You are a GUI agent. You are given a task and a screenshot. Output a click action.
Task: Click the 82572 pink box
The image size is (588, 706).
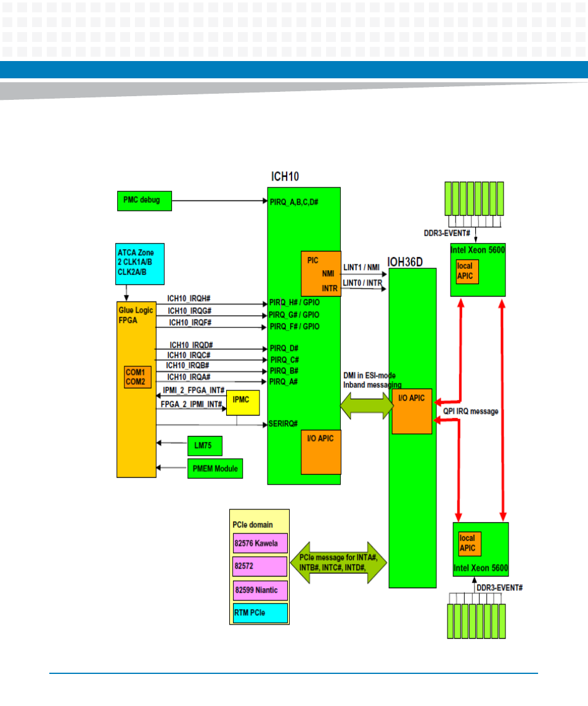coord(260,567)
